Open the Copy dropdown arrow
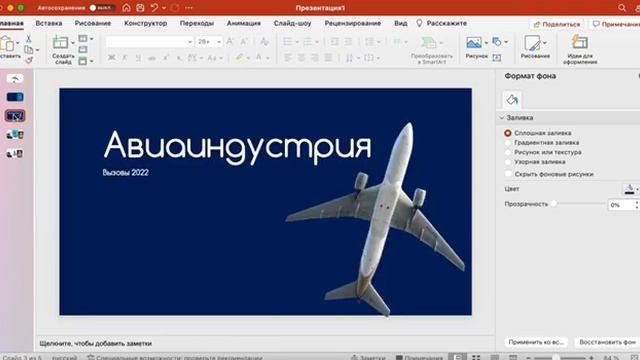The width and height of the screenshot is (640, 360). (x=37, y=50)
